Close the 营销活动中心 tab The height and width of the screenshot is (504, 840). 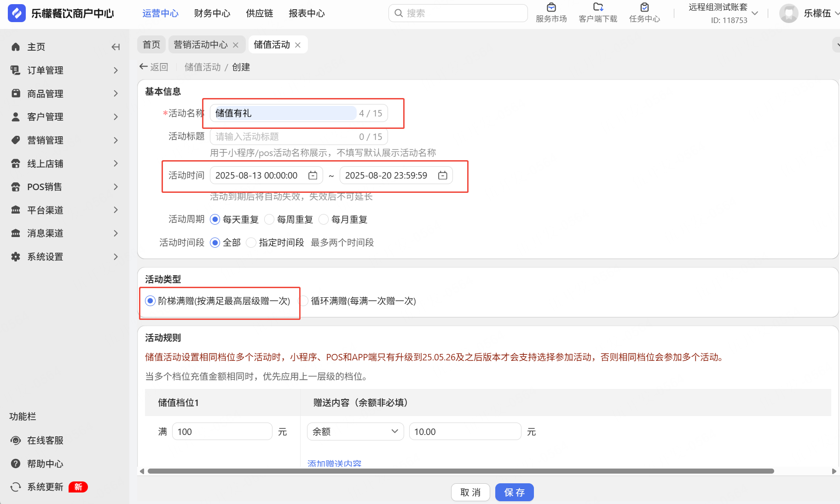[236, 45]
